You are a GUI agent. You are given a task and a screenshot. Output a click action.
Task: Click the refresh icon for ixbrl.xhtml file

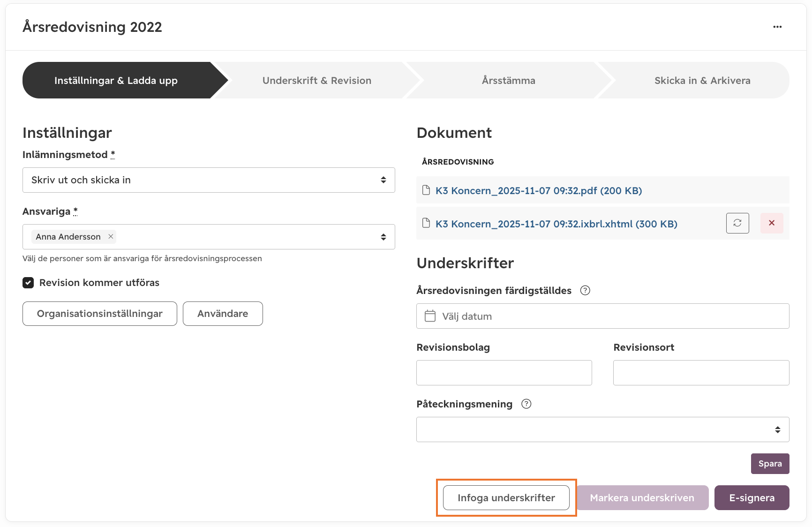pyautogui.click(x=737, y=223)
